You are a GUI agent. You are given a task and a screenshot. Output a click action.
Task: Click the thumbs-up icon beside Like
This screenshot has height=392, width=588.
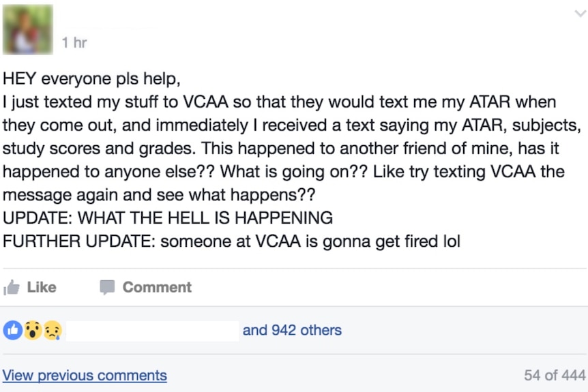11,288
